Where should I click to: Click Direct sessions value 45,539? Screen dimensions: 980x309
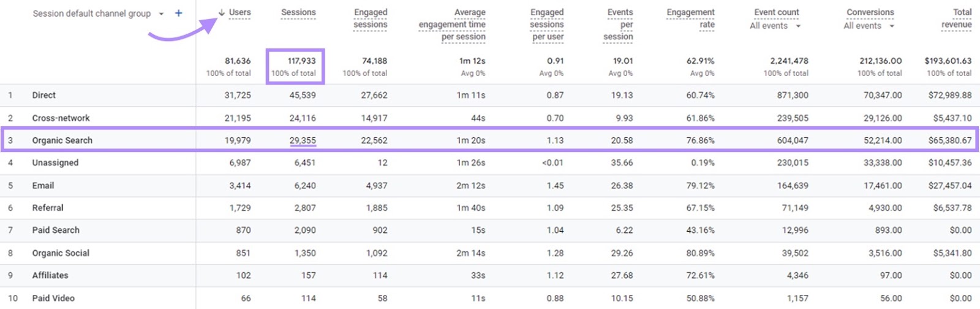[303, 95]
